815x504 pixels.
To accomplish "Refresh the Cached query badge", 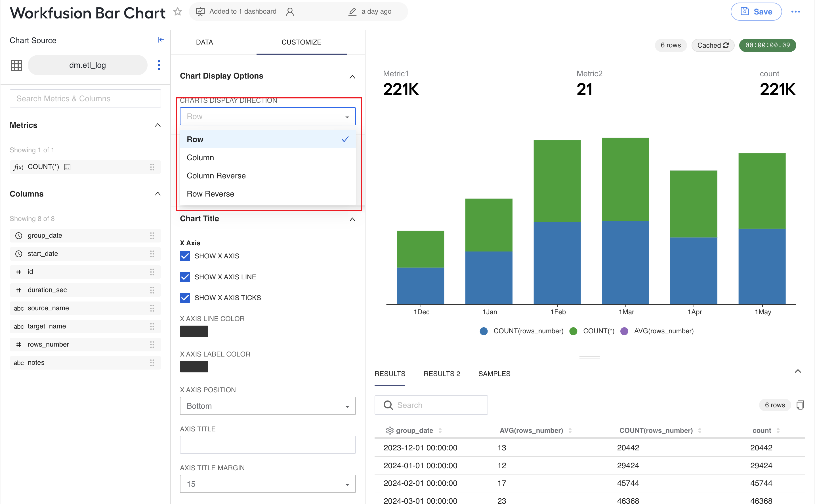I will pos(713,45).
